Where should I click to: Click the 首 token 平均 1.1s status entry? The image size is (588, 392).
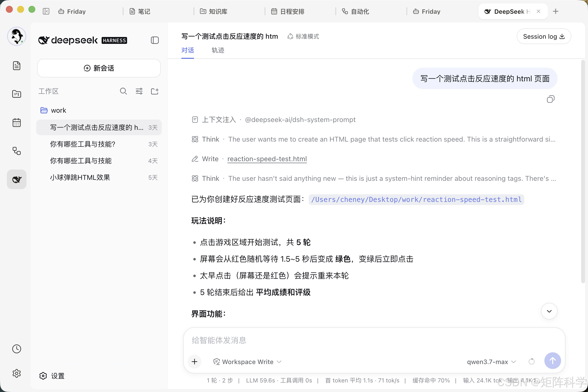click(x=362, y=380)
